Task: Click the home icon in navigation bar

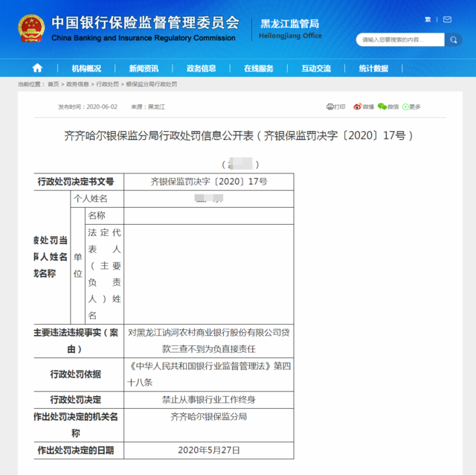Action: point(37,68)
